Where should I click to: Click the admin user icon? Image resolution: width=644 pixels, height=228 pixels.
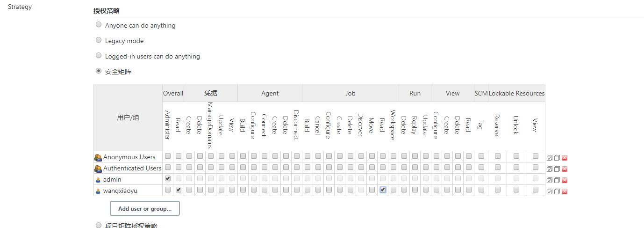(x=98, y=180)
